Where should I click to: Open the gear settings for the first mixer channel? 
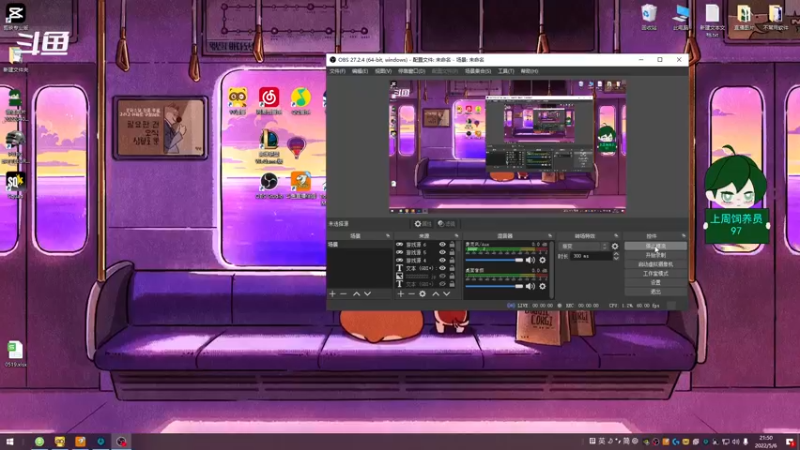click(x=542, y=260)
